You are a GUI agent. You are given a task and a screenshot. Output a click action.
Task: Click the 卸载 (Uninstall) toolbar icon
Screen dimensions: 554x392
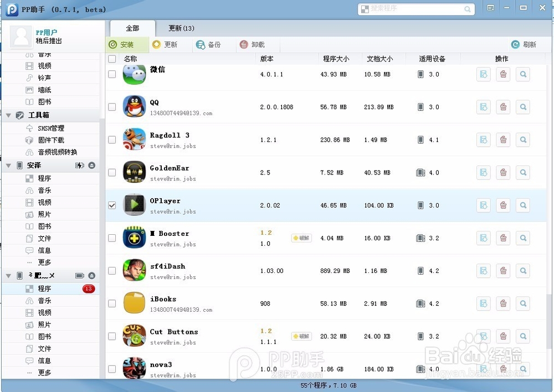[x=254, y=45]
